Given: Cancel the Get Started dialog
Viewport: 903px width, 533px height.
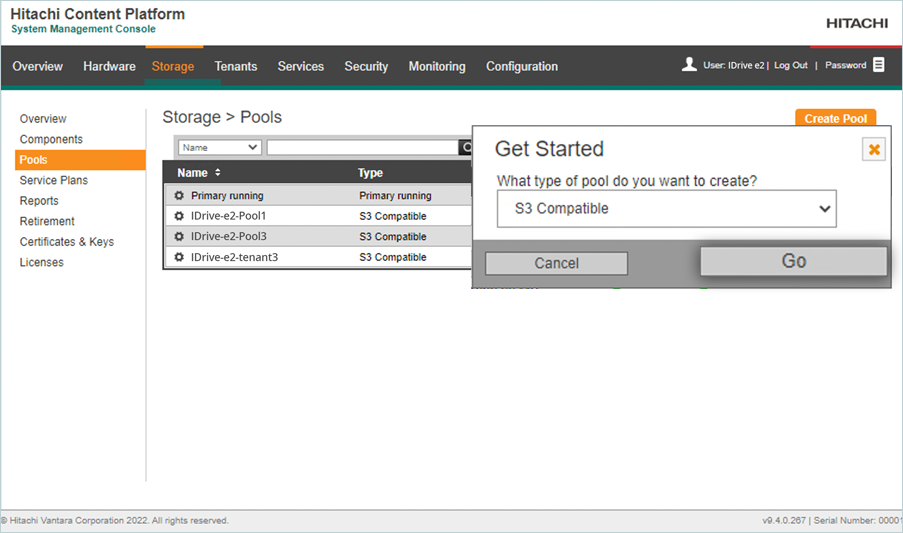Looking at the screenshot, I should [x=556, y=263].
